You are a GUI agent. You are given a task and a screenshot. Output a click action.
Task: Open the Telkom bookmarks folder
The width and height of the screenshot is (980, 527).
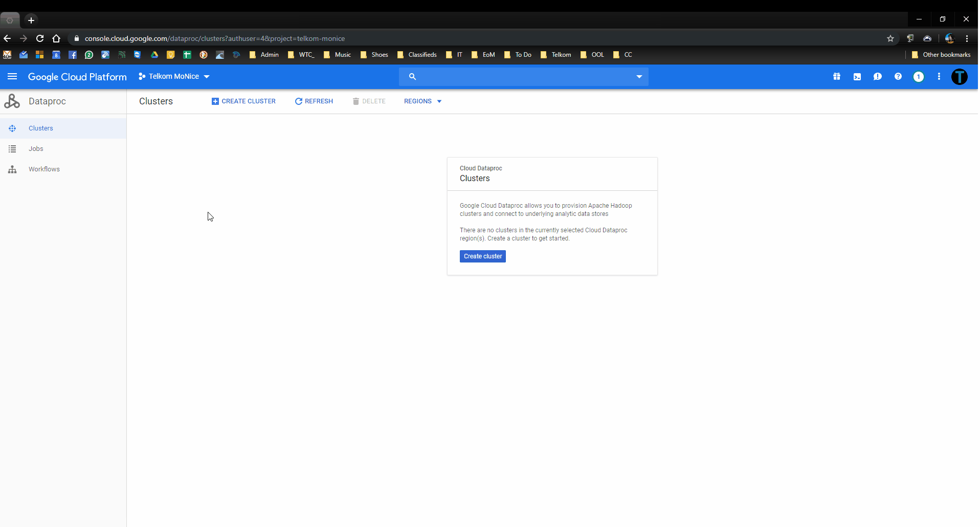[x=555, y=55]
